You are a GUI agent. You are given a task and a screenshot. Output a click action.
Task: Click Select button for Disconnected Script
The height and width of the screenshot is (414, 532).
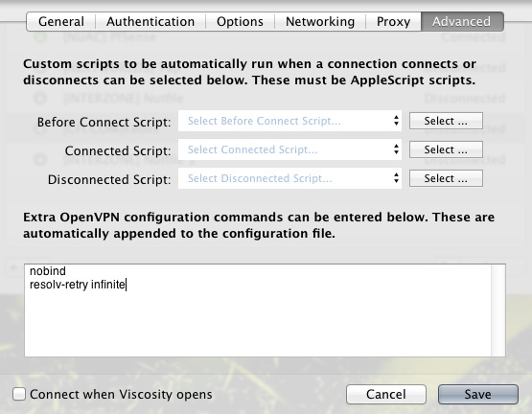(x=446, y=178)
